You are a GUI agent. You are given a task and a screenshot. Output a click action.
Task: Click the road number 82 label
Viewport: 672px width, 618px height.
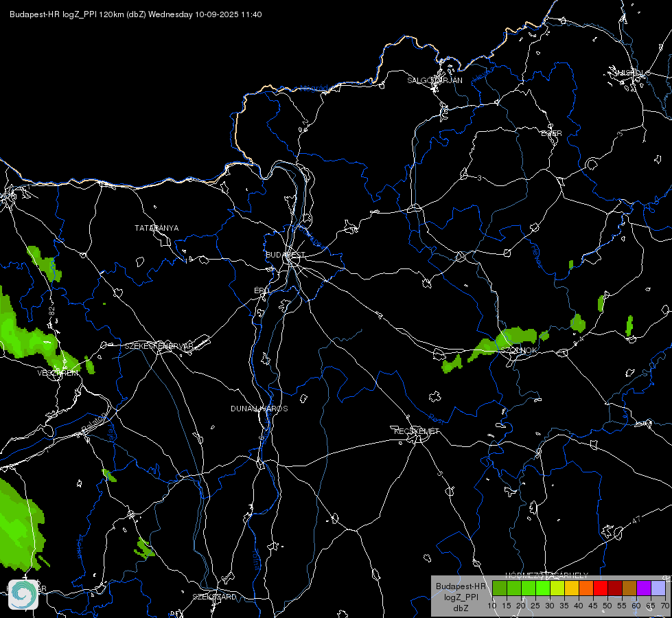pyautogui.click(x=52, y=312)
